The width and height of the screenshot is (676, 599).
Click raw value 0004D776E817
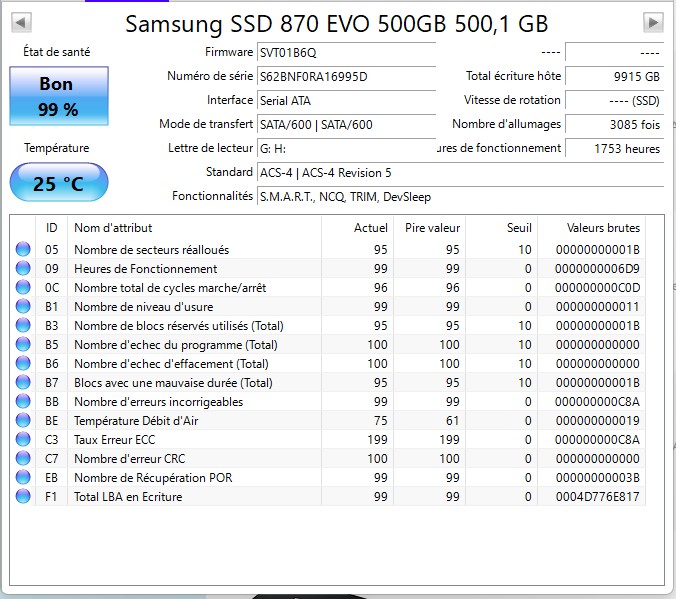pyautogui.click(x=598, y=496)
